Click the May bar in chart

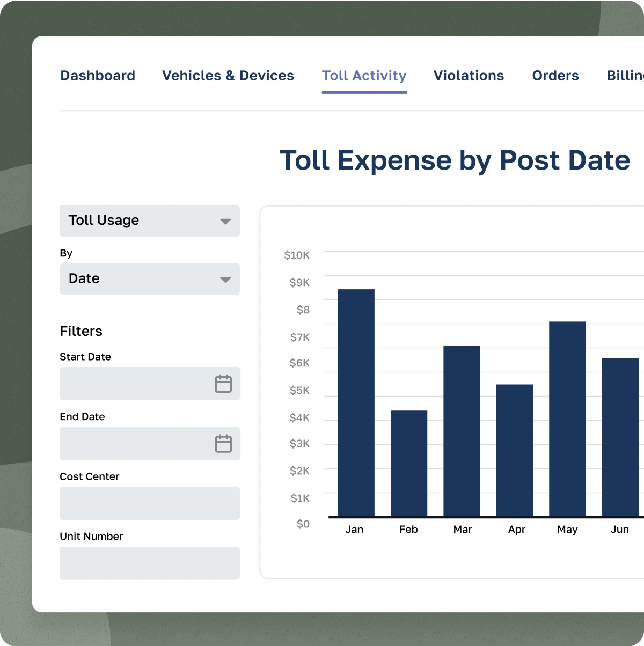(x=567, y=419)
